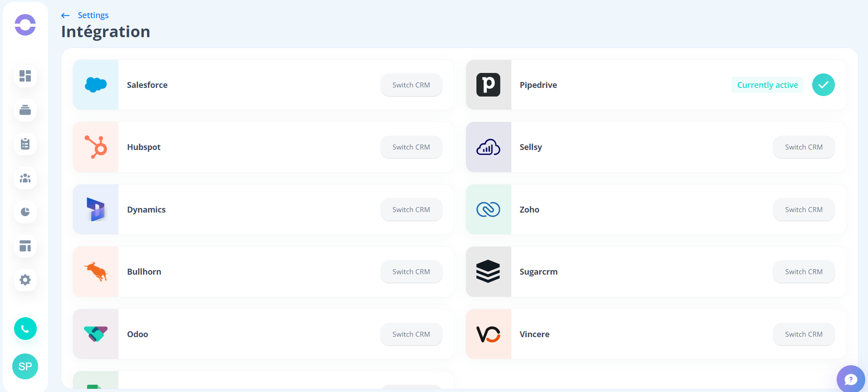
Task: Click the Vincere name text
Action: [x=535, y=334]
